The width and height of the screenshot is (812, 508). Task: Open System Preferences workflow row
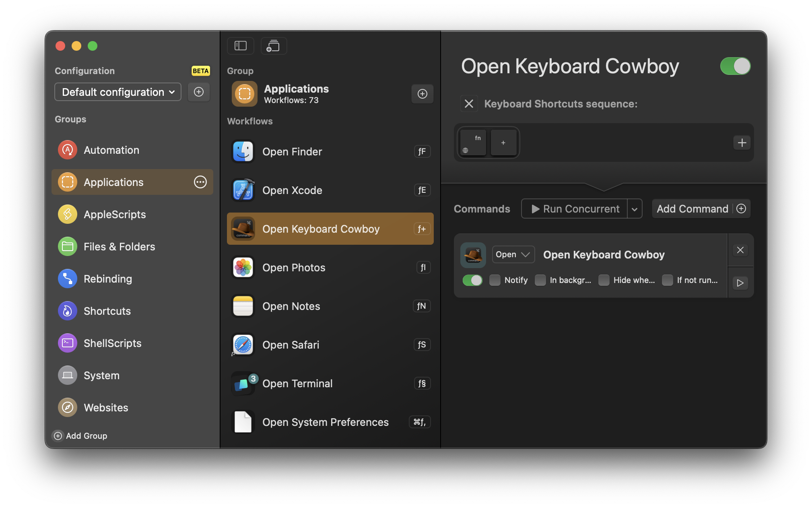click(x=330, y=422)
